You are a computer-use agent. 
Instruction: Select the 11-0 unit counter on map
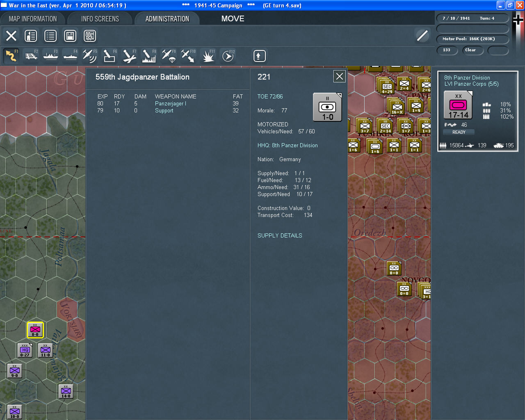46,350
